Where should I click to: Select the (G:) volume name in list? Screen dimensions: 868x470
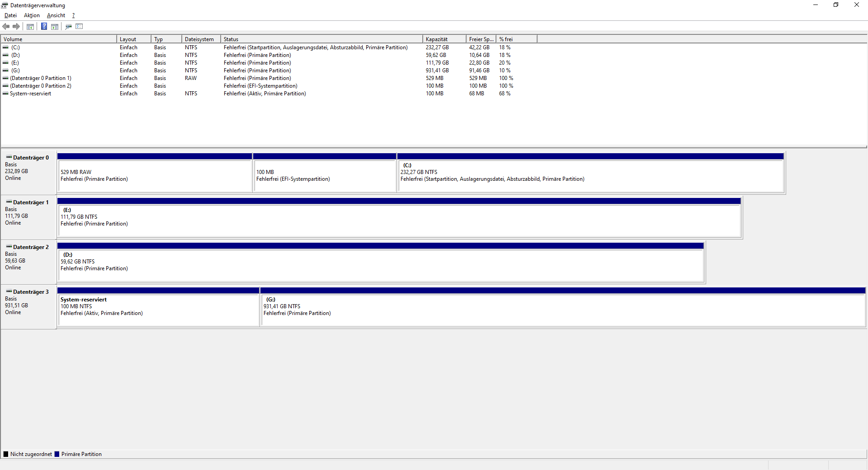point(15,70)
